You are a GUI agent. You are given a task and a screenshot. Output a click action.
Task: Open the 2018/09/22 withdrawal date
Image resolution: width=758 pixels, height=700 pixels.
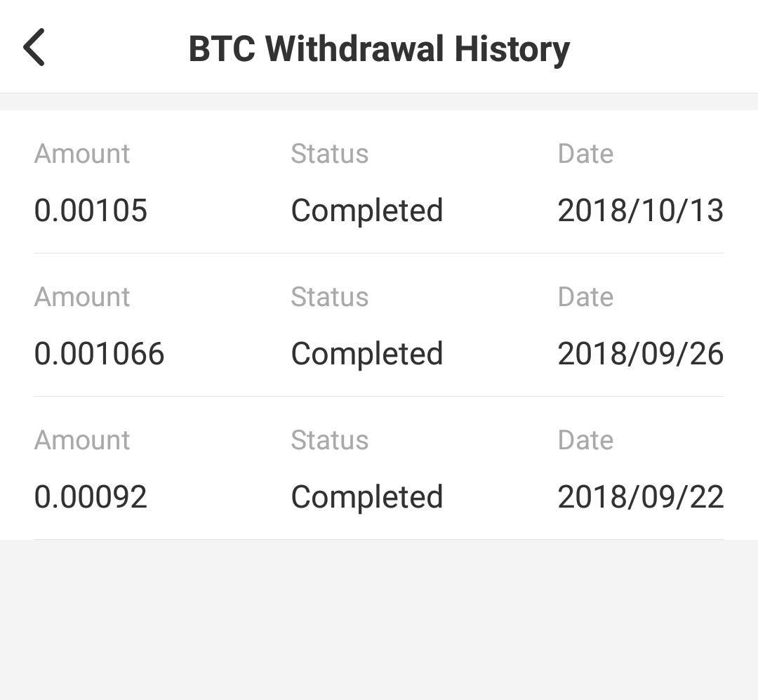click(640, 497)
